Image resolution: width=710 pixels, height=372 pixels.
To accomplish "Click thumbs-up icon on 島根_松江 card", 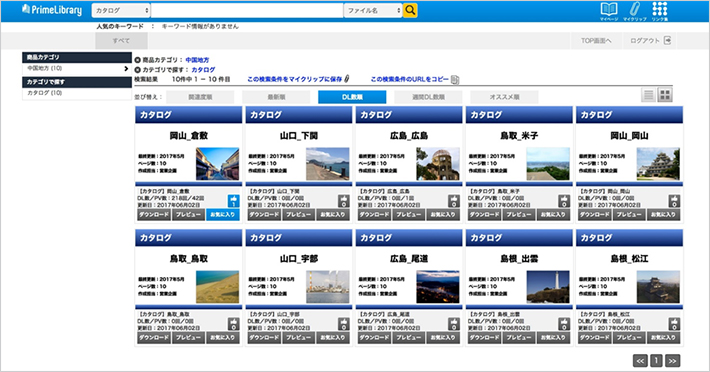I will 674,324.
